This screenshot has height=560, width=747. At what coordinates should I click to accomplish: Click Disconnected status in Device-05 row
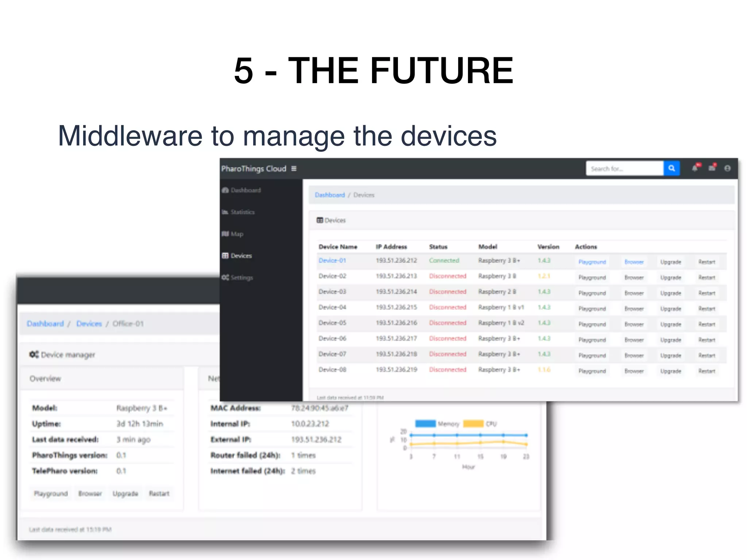coord(448,323)
